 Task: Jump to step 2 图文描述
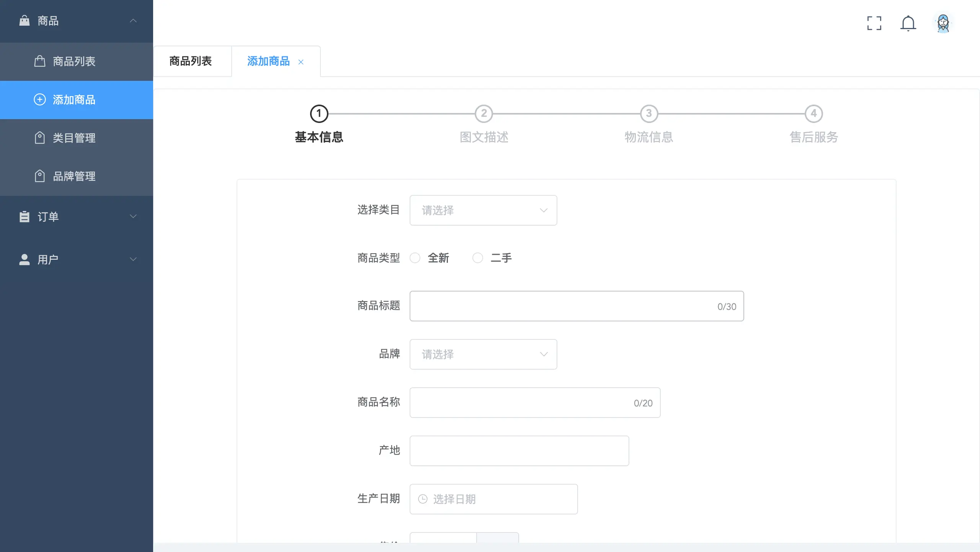(x=484, y=113)
